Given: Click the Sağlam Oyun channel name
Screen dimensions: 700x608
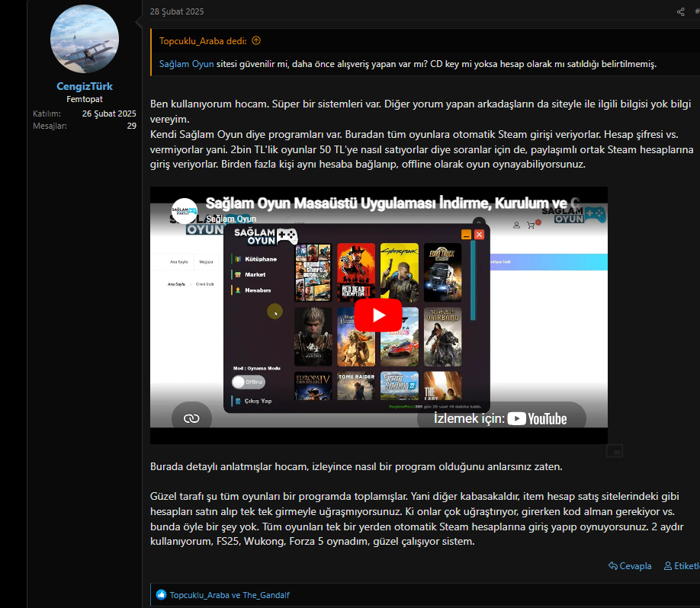Looking at the screenshot, I should [231, 219].
